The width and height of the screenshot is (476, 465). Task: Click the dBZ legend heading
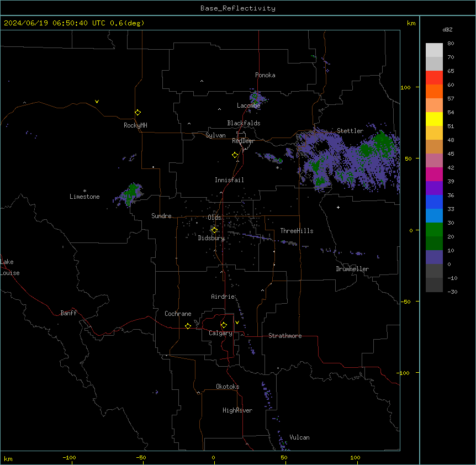[x=447, y=29]
